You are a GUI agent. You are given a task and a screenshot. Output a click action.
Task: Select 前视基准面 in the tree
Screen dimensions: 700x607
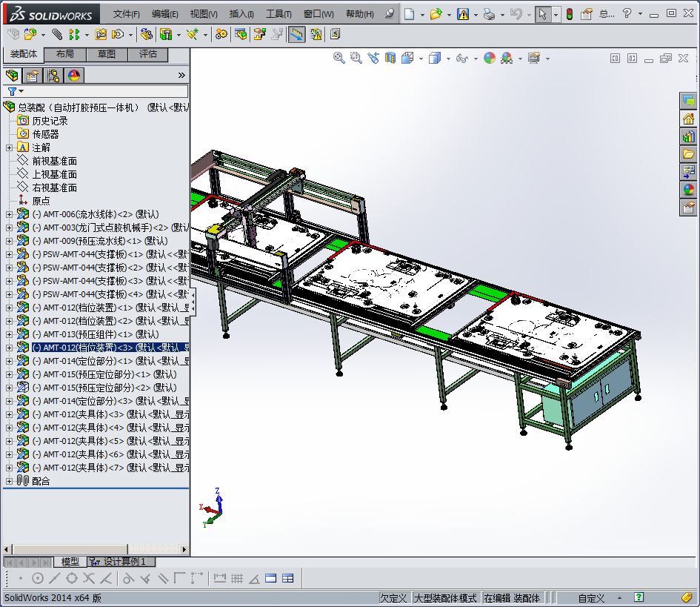click(55, 161)
